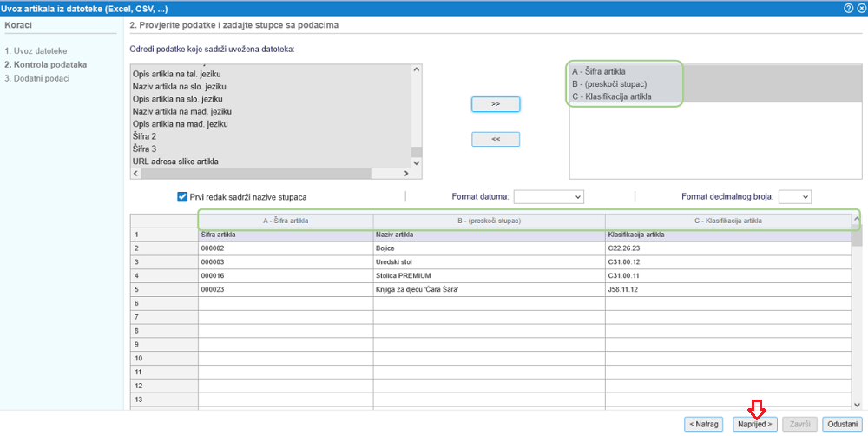The width and height of the screenshot is (868, 436).
Task: Click cell 'C31.00.11' in the grid
Action: click(728, 275)
